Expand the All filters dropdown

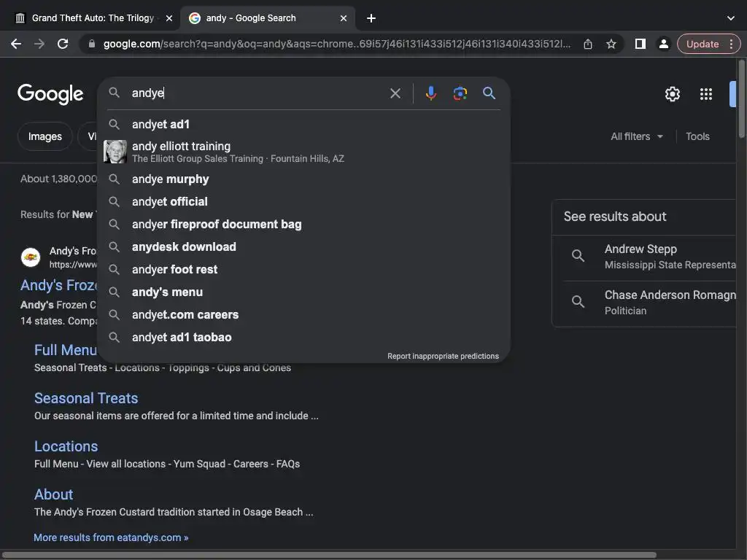pyautogui.click(x=637, y=136)
